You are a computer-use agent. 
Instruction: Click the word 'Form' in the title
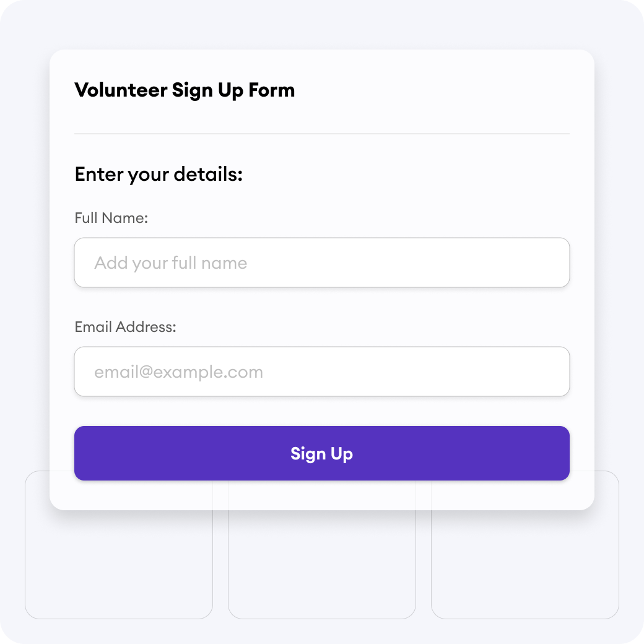point(271,90)
